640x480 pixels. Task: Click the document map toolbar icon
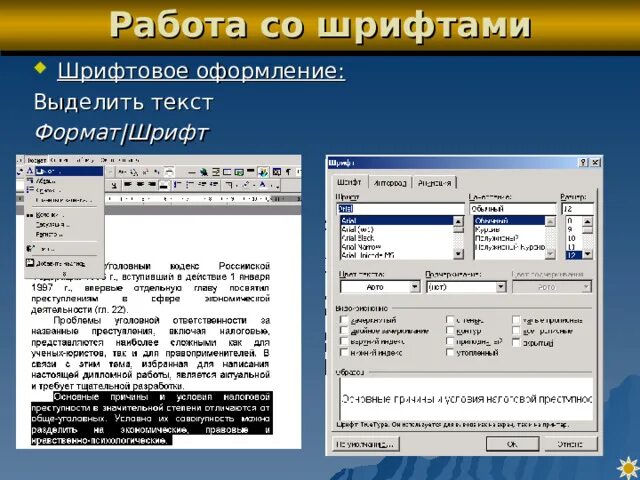click(x=276, y=172)
